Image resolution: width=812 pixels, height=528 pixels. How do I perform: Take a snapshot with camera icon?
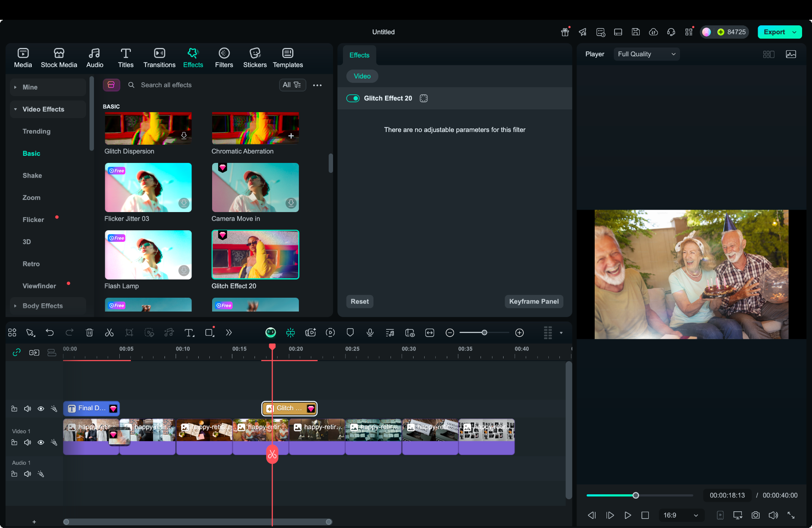756,515
